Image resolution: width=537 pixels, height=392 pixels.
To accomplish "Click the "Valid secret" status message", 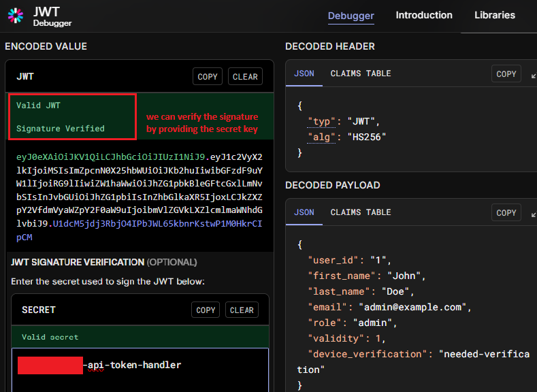I will point(50,338).
